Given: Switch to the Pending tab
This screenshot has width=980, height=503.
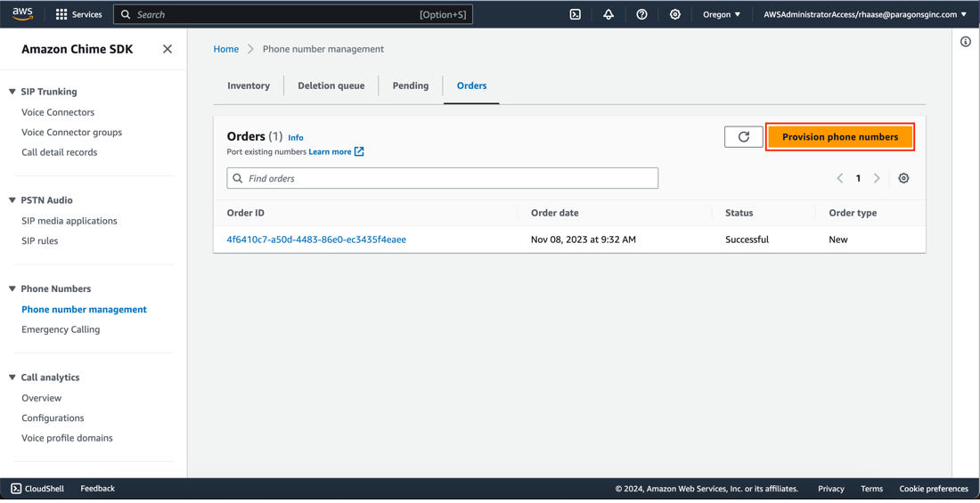Looking at the screenshot, I should click(x=411, y=85).
